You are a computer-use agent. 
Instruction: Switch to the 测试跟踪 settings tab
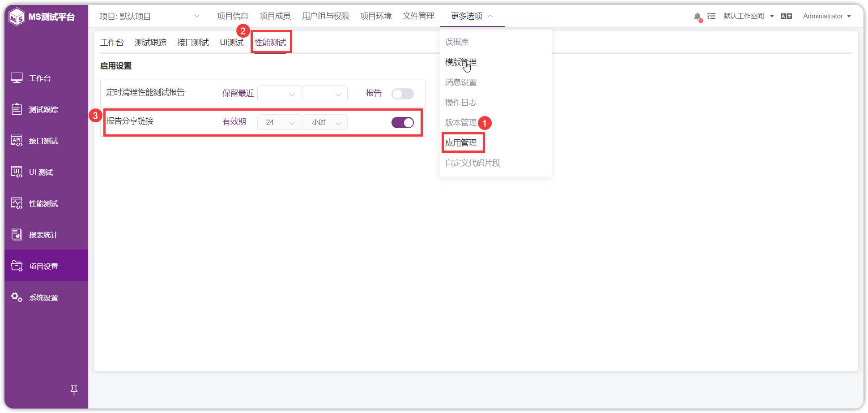pos(150,43)
